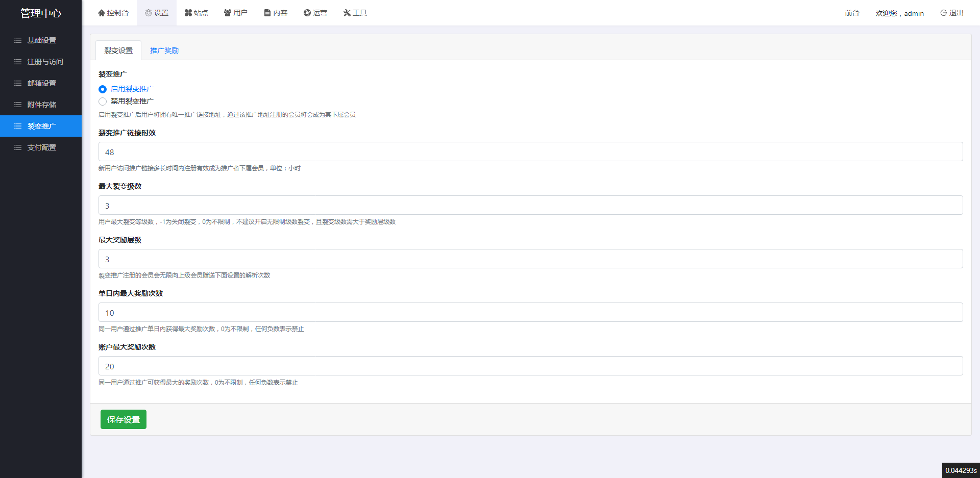Image resolution: width=980 pixels, height=478 pixels.
Task: Click the list icon beside 邮箱设置
Action: (18, 83)
